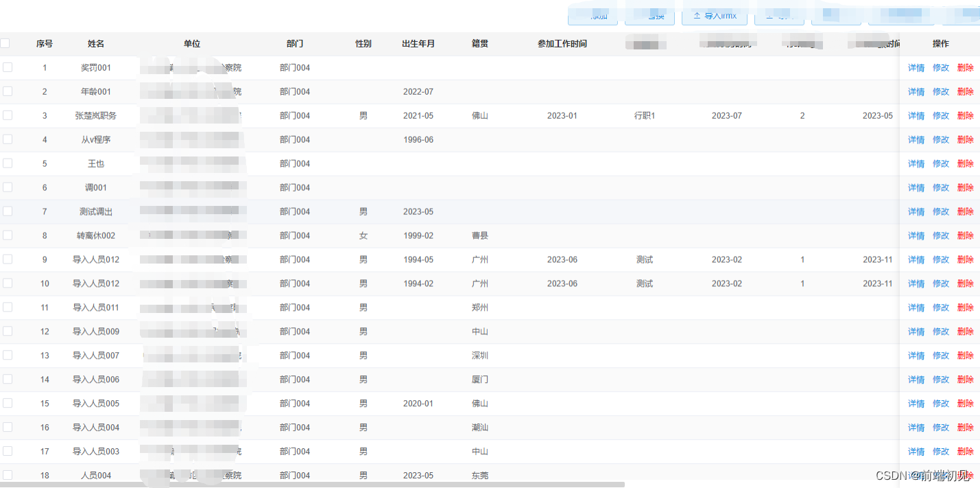Click the 籍贯 column header

click(x=480, y=44)
